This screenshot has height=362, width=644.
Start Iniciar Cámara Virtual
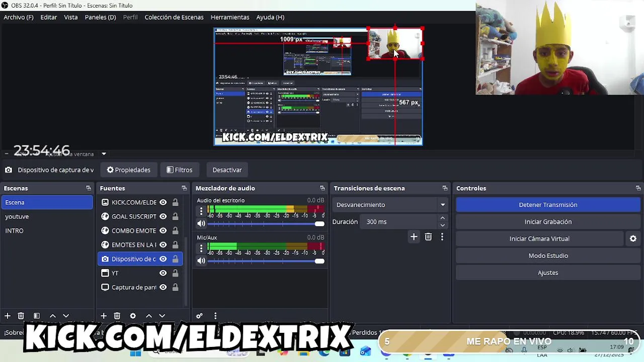tap(539, 239)
